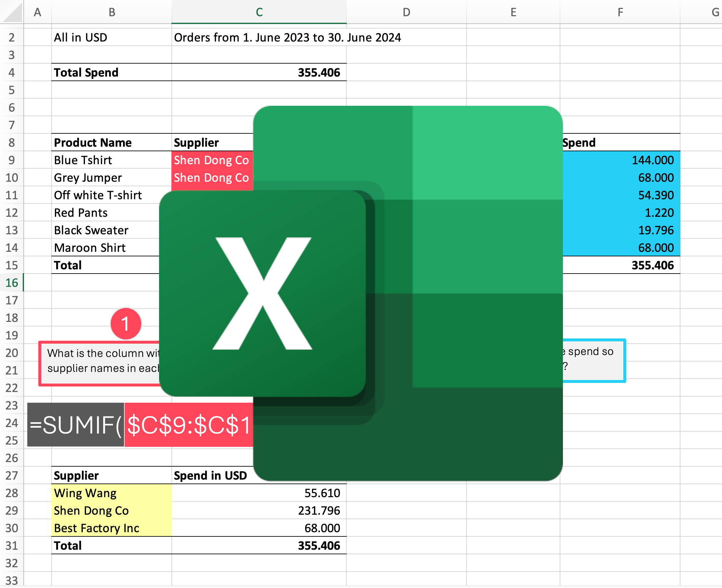
Task: Click total 355.406 in row 31
Action: [x=259, y=545]
